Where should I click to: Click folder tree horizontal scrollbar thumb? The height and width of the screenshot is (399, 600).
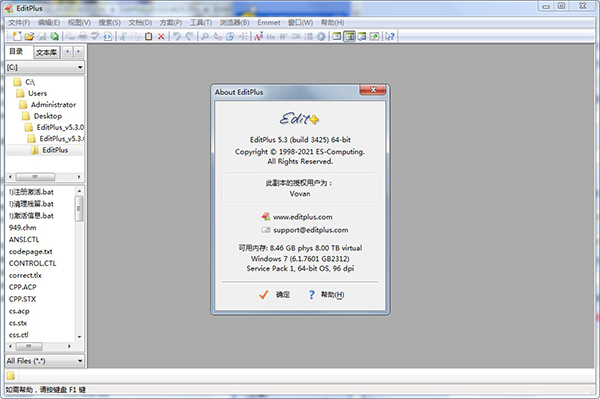point(35,177)
